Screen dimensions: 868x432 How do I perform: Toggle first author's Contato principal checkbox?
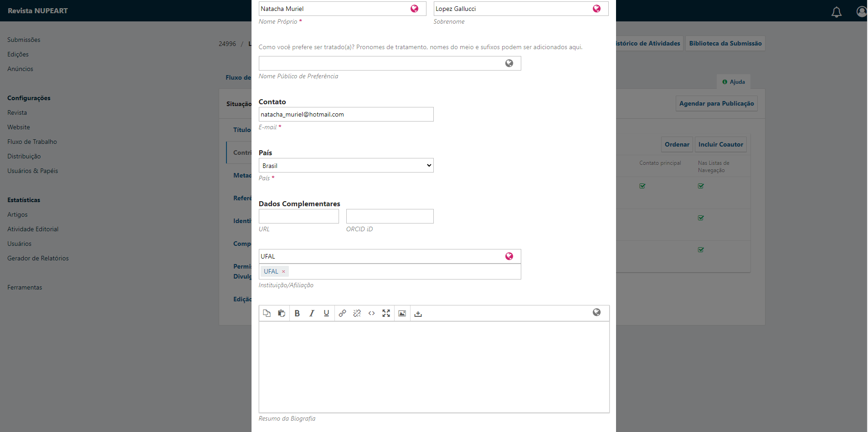642,186
